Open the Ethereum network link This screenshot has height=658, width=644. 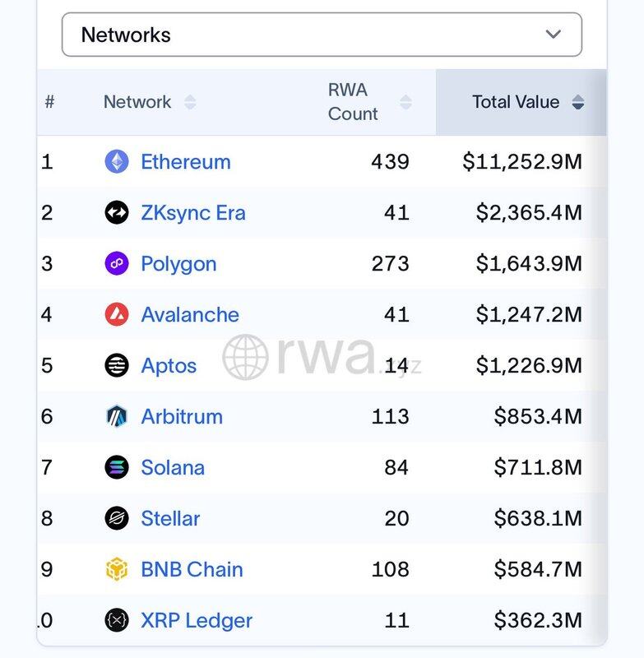tap(186, 161)
